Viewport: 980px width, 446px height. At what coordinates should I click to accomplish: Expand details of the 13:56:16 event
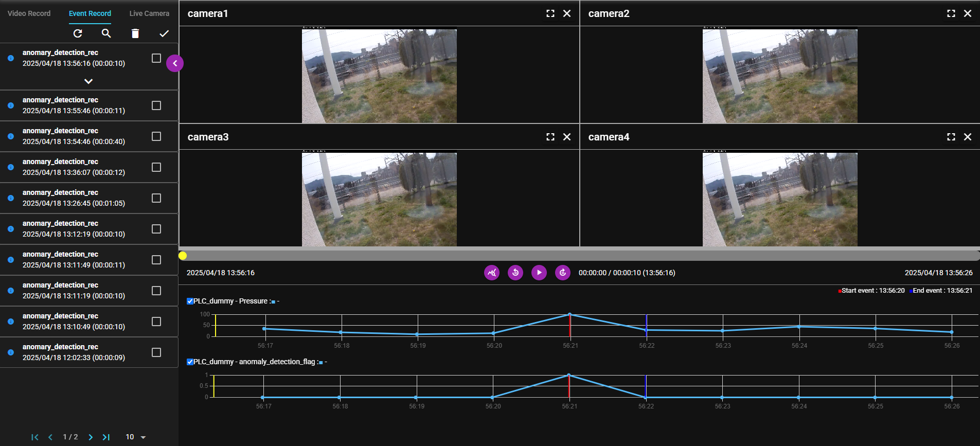pos(88,81)
